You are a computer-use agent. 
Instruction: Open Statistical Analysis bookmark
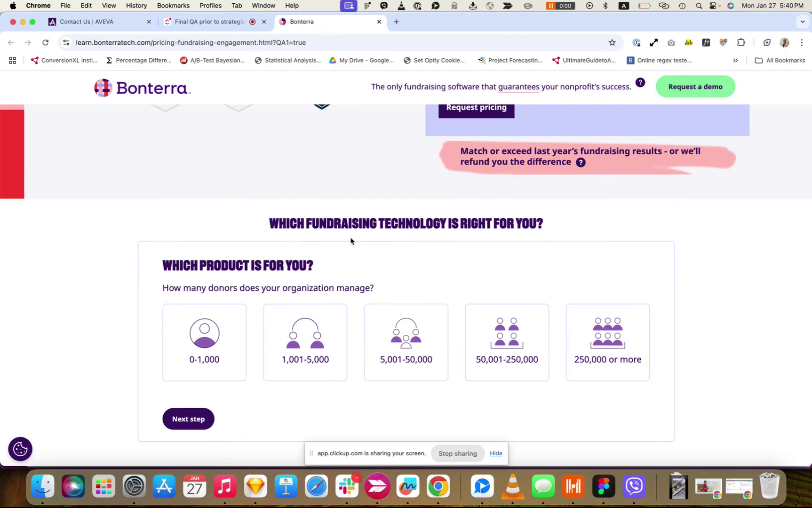tap(287, 60)
